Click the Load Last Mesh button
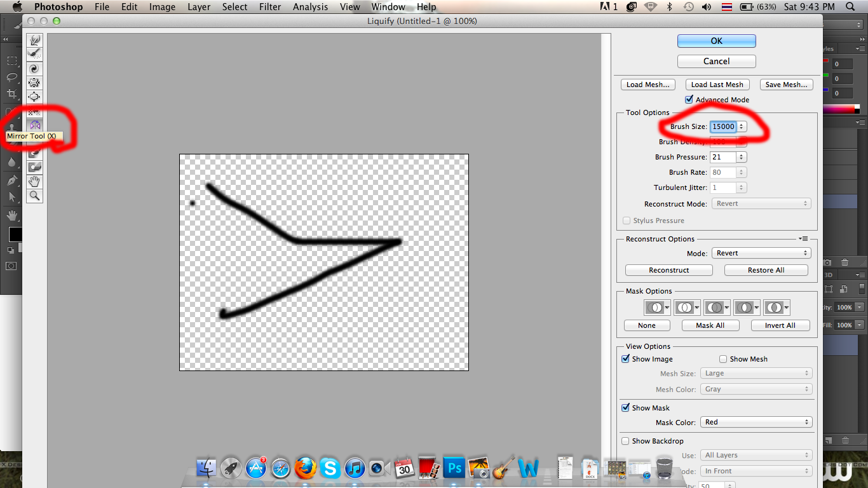The height and width of the screenshot is (488, 868). 717,85
